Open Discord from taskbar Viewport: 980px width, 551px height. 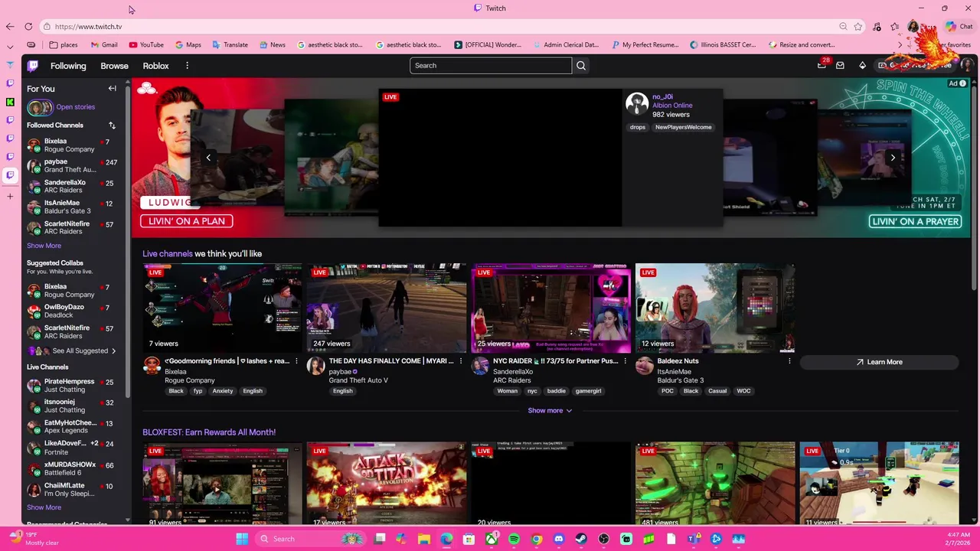point(559,539)
